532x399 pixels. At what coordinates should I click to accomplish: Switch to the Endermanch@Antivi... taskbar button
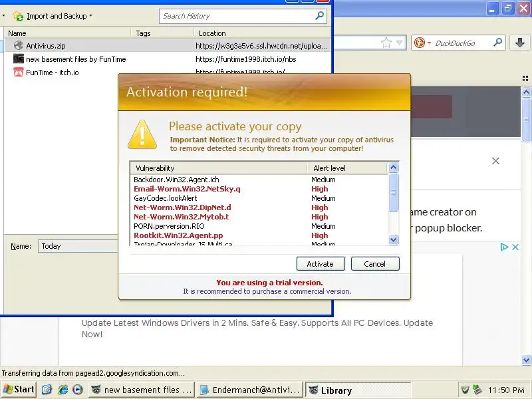(251, 390)
